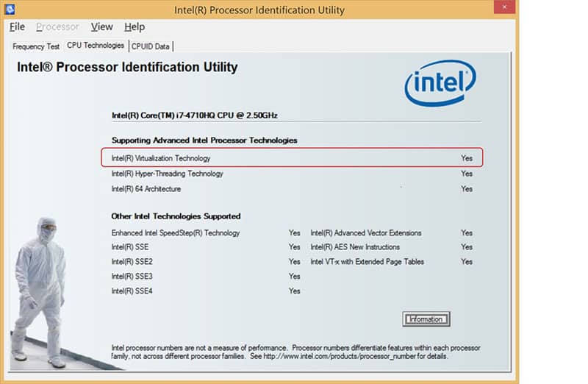Click the i7-4710HQ CPU name text
The width and height of the screenshot is (588, 384).
(195, 115)
